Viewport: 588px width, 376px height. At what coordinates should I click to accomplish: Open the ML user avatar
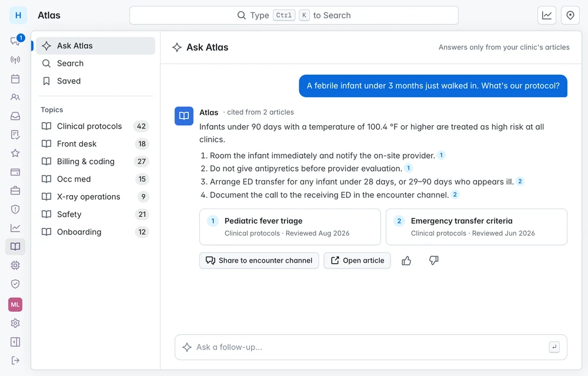(x=15, y=304)
